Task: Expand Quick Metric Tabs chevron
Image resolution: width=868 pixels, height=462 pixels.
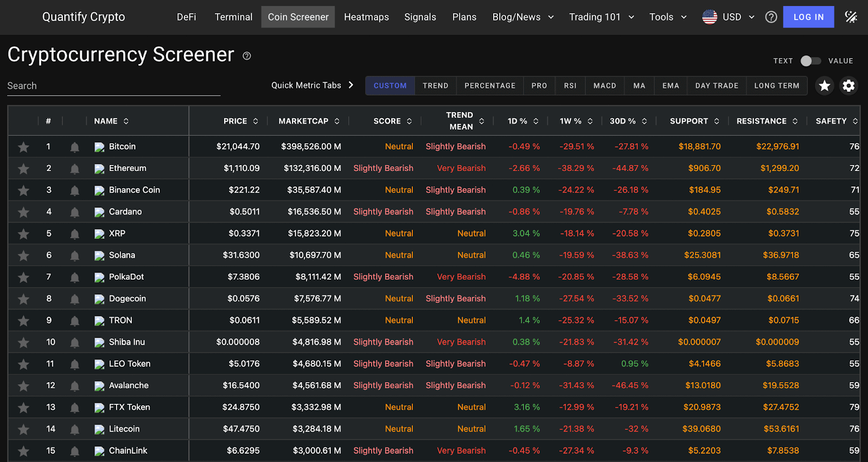Action: pos(351,85)
